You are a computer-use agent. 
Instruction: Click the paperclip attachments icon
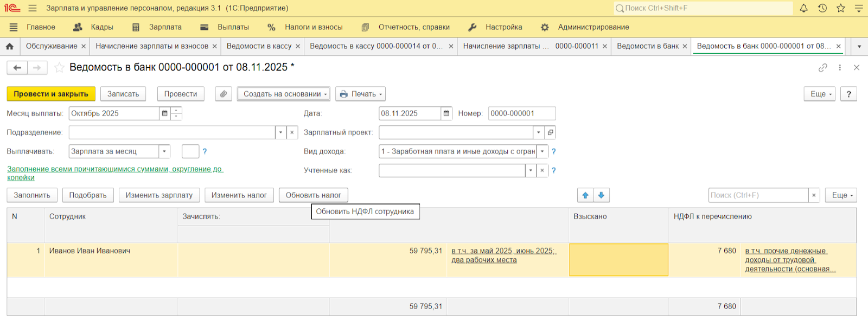tap(224, 94)
